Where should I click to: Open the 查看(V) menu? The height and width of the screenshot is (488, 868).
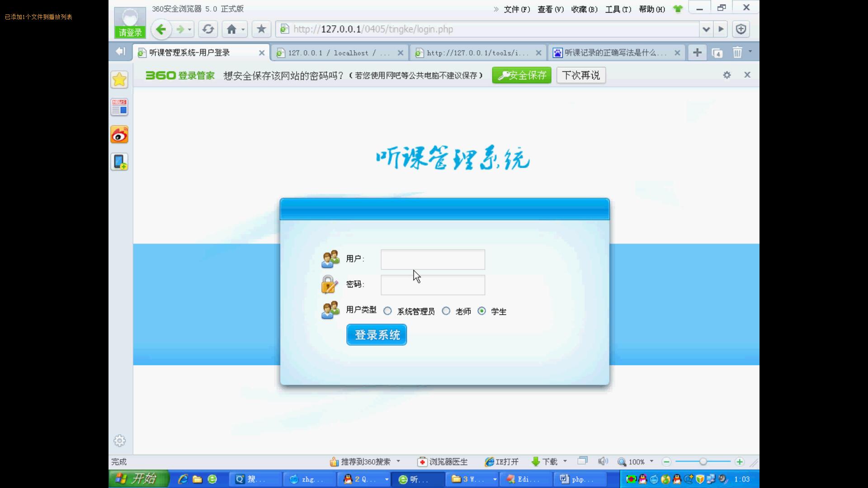pos(551,9)
